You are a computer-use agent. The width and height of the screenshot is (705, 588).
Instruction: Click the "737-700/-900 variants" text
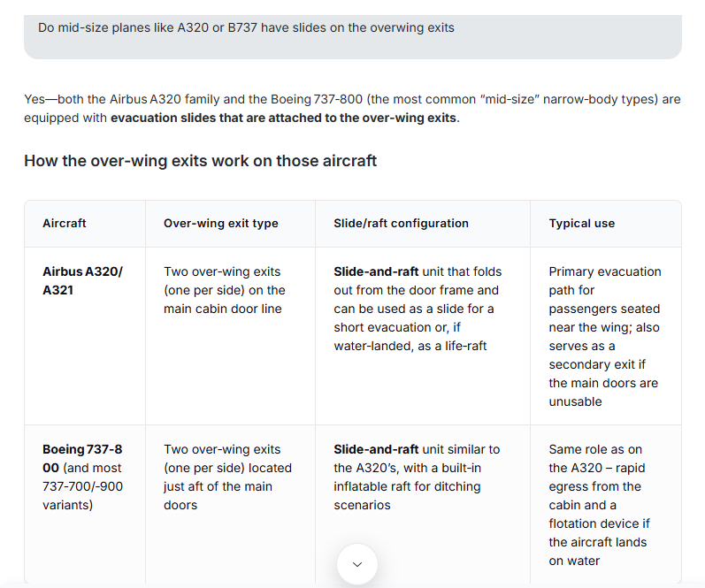(82, 495)
